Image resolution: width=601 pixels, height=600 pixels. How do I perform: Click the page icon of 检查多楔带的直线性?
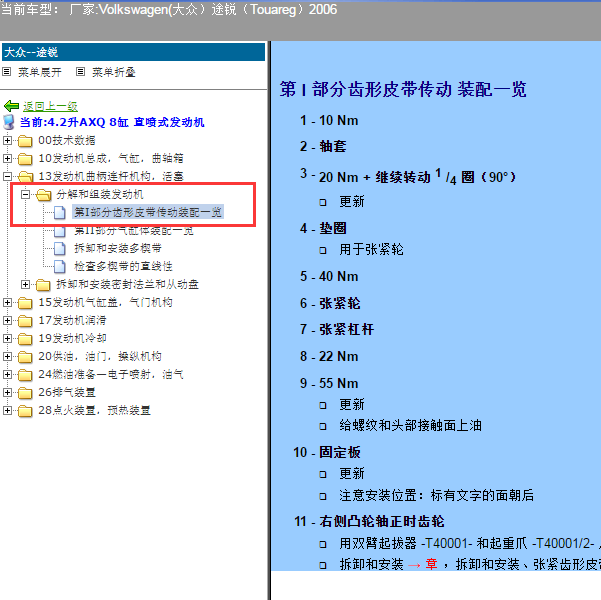click(x=59, y=266)
